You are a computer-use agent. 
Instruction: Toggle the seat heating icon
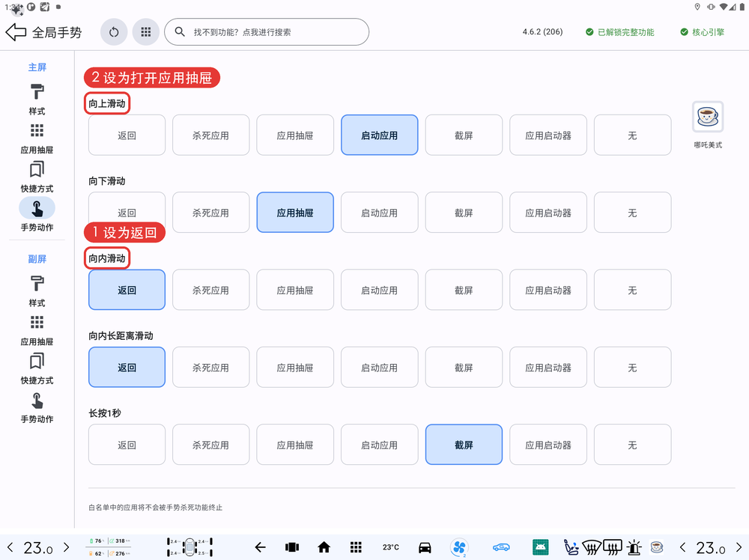click(571, 547)
